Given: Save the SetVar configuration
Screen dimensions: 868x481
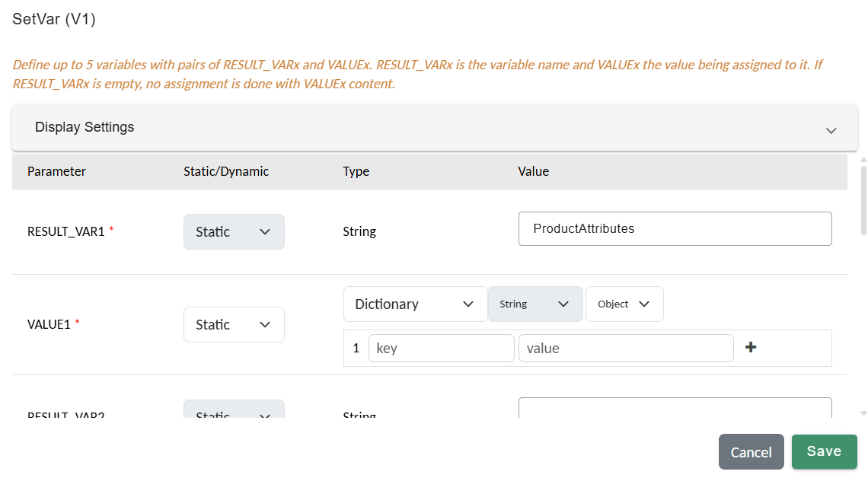Looking at the screenshot, I should [x=824, y=451].
